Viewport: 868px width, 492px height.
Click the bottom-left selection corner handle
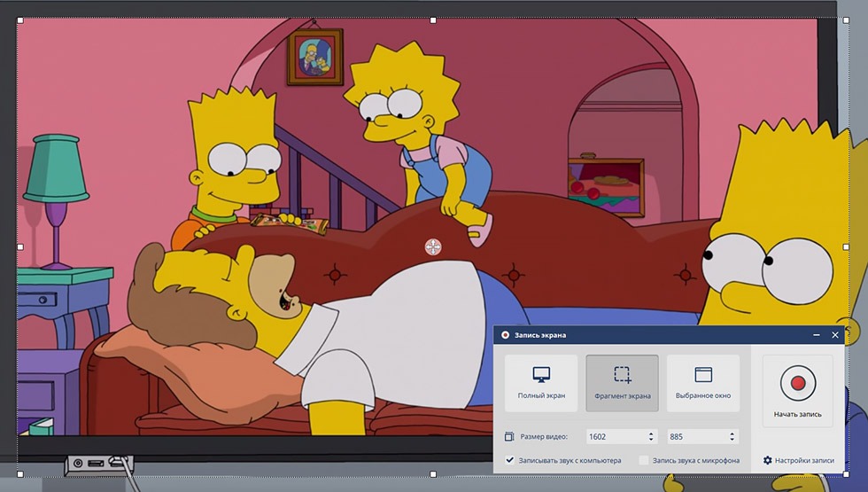(20, 474)
